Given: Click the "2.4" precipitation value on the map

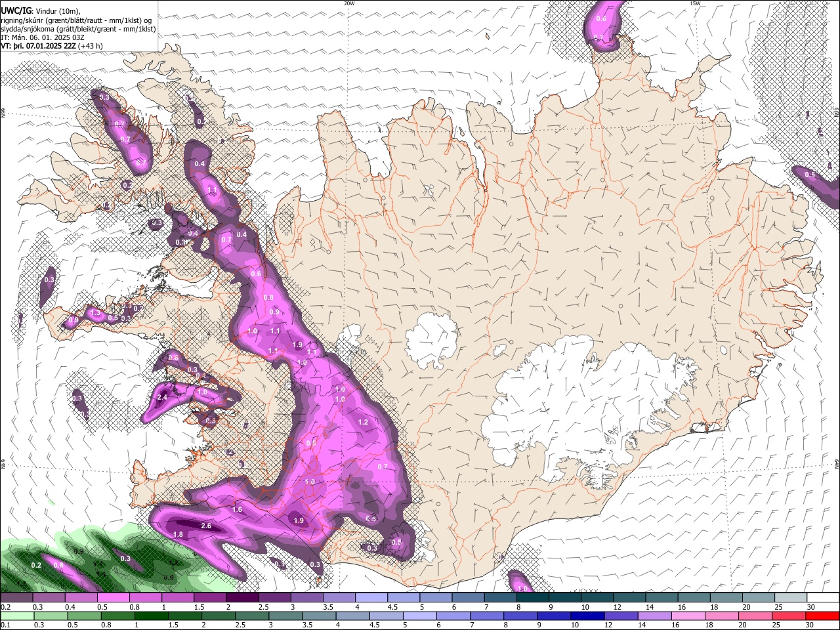Looking at the screenshot, I should 163,397.
